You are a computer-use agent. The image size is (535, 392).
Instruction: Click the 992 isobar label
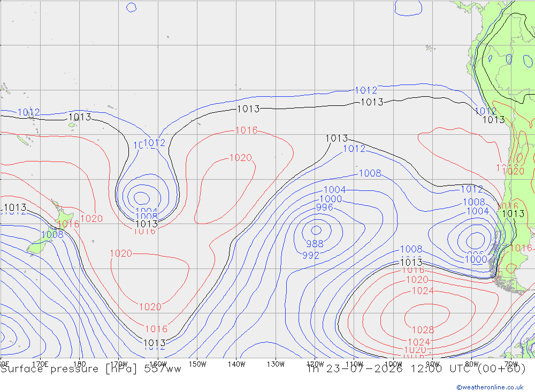point(311,255)
